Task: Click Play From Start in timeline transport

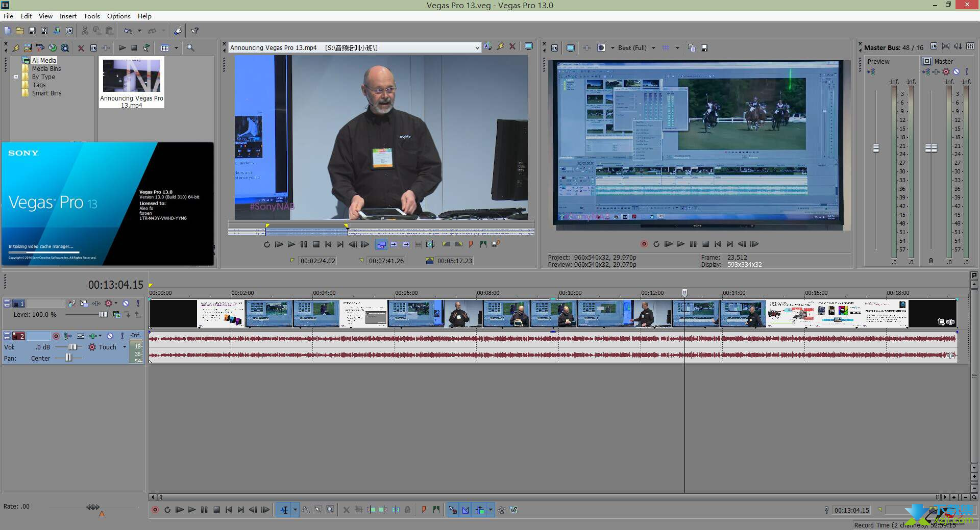Action: point(180,510)
